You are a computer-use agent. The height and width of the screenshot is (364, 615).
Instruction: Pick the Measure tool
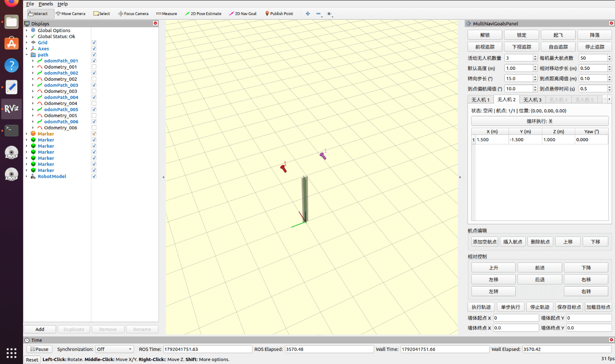point(167,14)
